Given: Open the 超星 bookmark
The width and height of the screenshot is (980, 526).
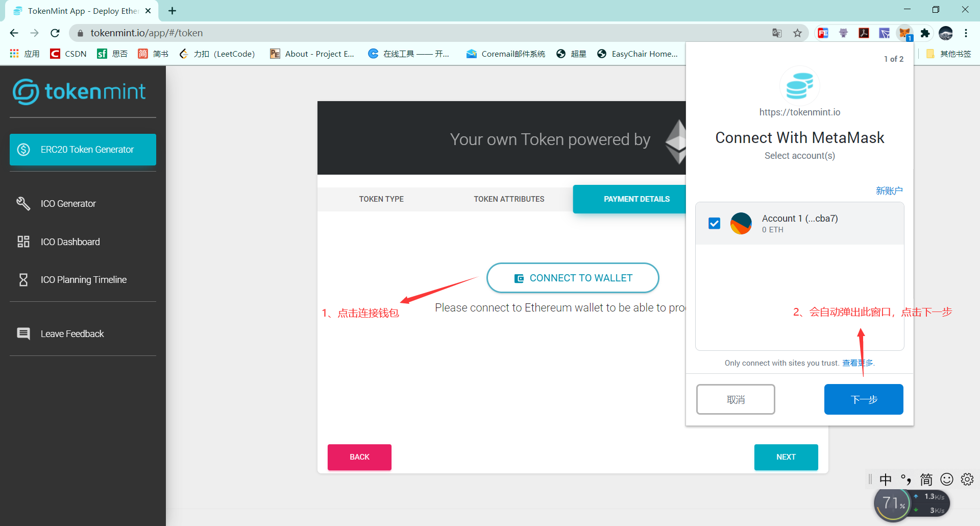Looking at the screenshot, I should pyautogui.click(x=571, y=54).
